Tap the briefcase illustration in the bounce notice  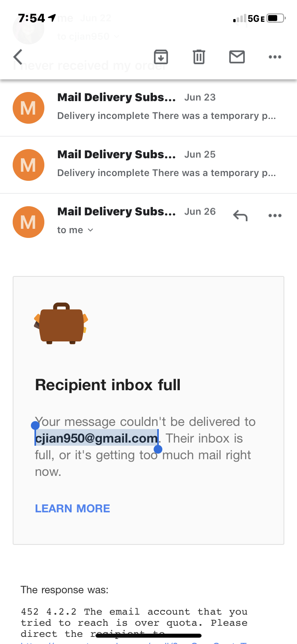tap(61, 324)
